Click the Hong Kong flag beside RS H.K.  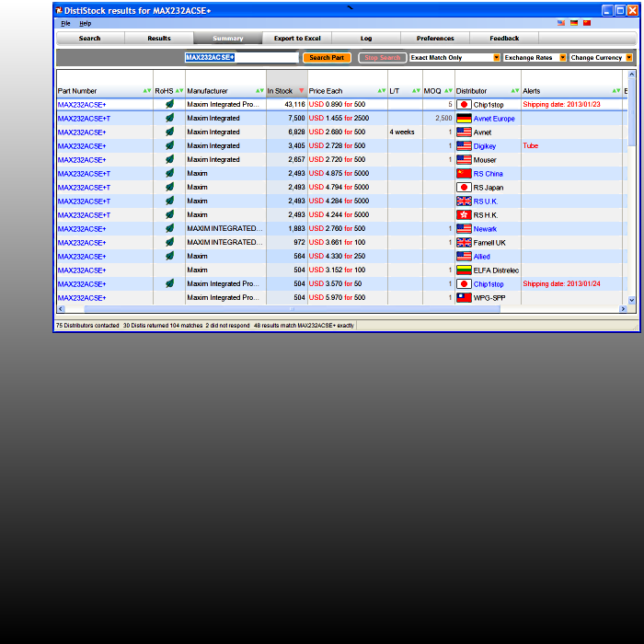464,214
